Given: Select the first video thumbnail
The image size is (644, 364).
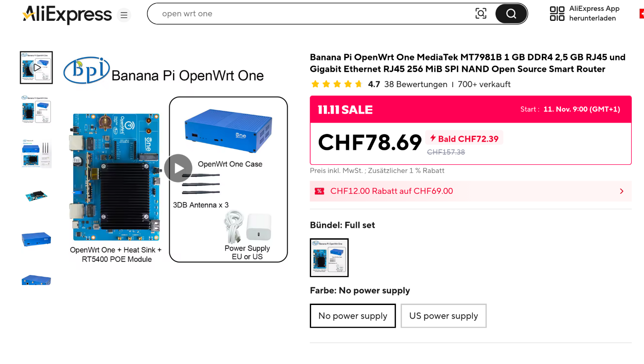Looking at the screenshot, I should (36, 68).
